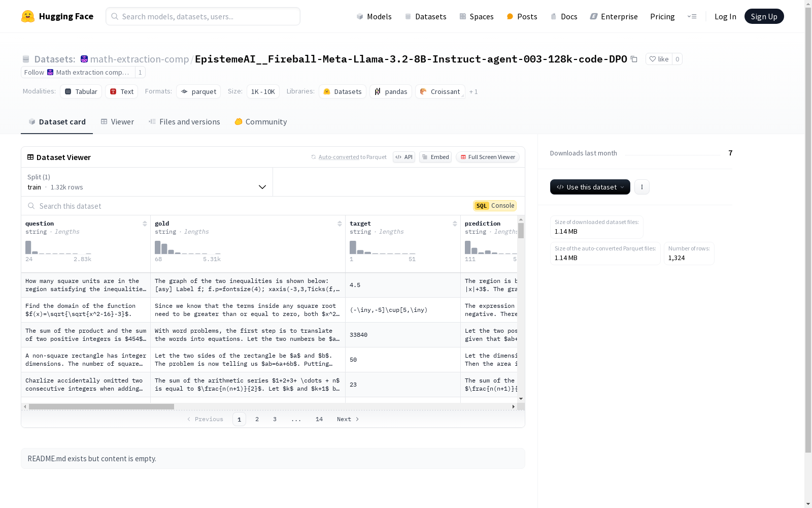
Task: Click the Hugging Face logo
Action: click(x=57, y=16)
